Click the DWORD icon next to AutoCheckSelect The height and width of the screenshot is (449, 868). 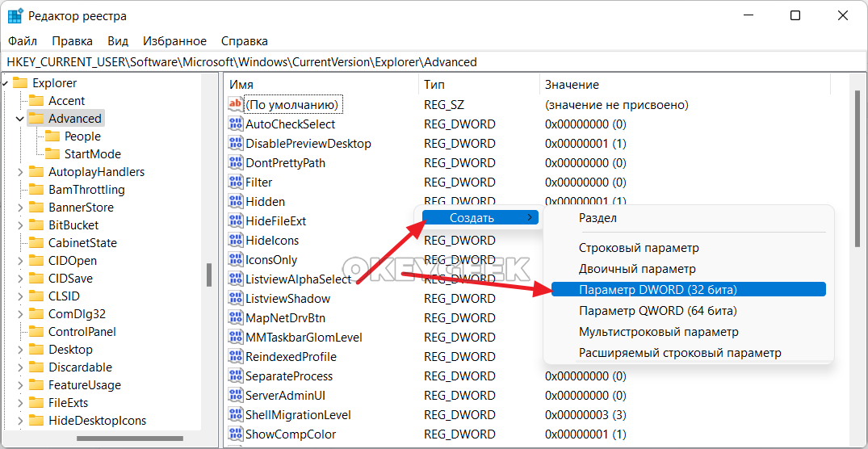pos(236,124)
